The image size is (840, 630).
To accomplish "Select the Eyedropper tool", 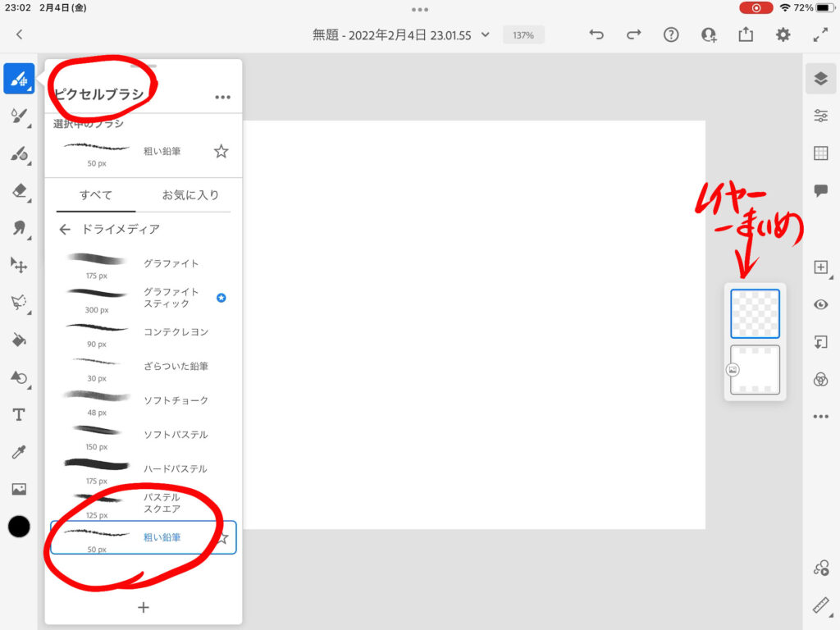I will click(19, 452).
